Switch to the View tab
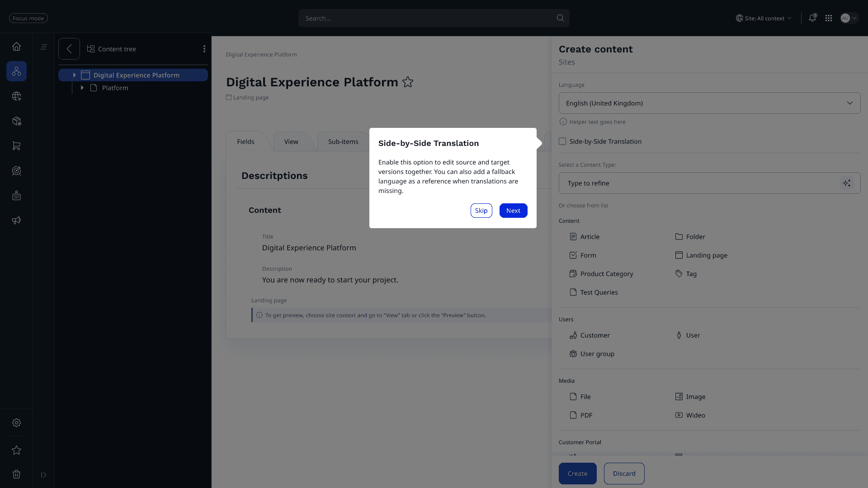Screen dimensions: 868x488 coord(291,141)
